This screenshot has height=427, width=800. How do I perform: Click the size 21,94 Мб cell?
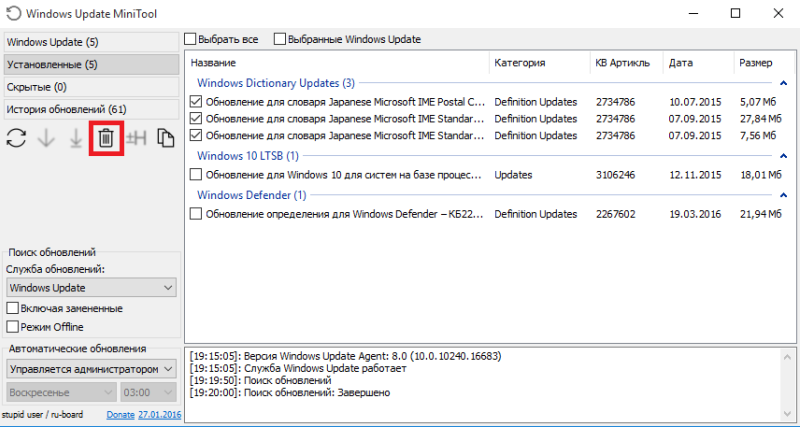tap(761, 214)
